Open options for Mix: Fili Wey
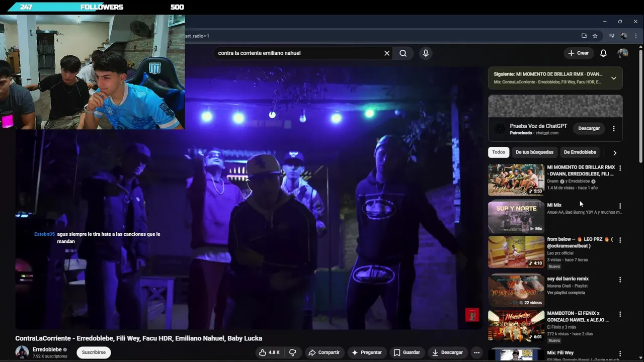This screenshot has width=644, height=362. click(x=620, y=354)
